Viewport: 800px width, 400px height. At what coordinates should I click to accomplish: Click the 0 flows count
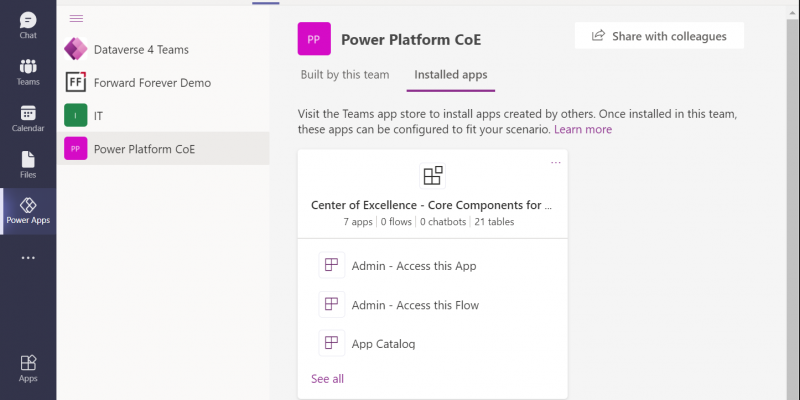[x=396, y=222]
